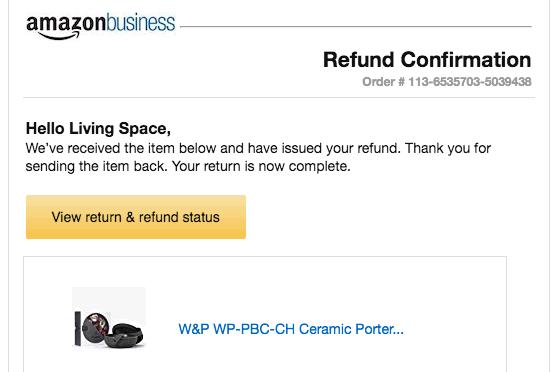Viewport: 555px width, 372px height.
Task: Click the divider below the order number
Action: [x=279, y=97]
